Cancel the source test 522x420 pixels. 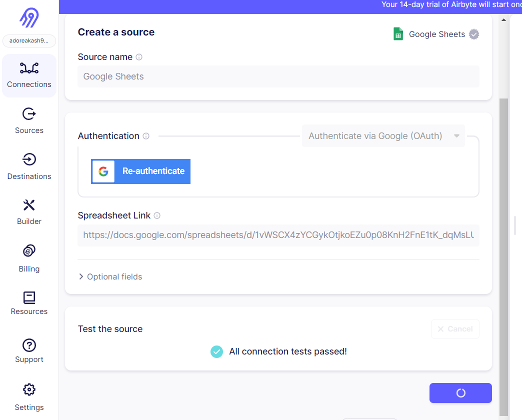pyautogui.click(x=455, y=329)
